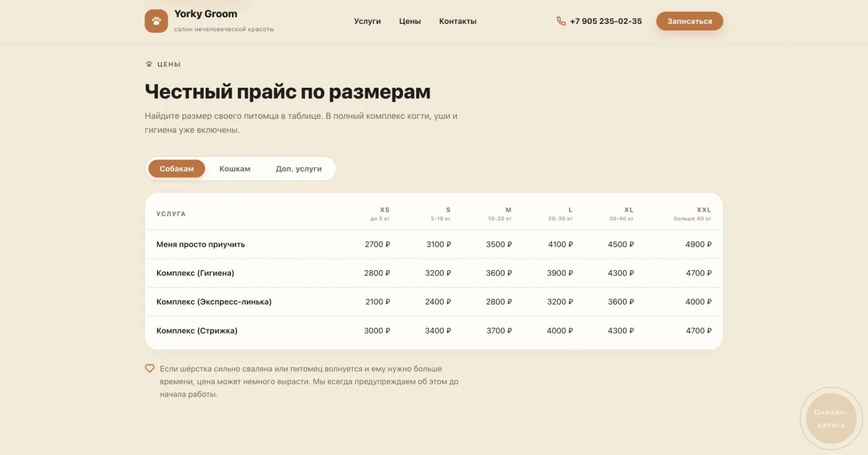Go to the Цены navigation item

click(410, 21)
